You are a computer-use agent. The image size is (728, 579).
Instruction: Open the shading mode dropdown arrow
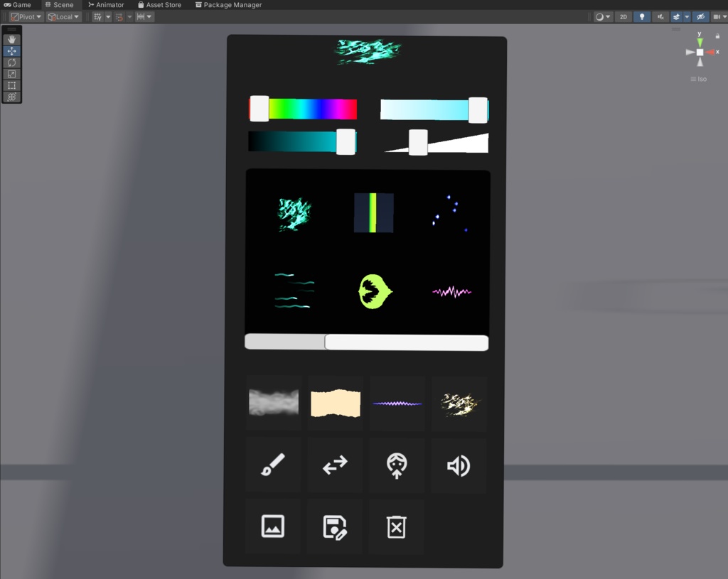(609, 16)
